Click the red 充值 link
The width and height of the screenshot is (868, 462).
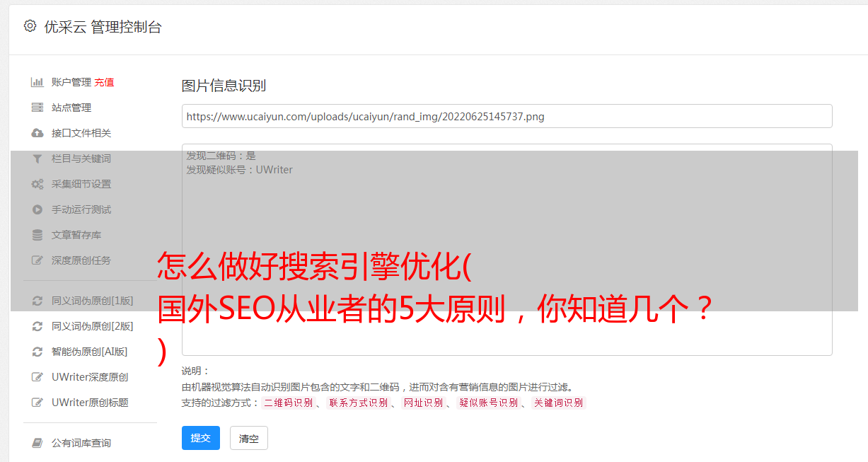(104, 82)
